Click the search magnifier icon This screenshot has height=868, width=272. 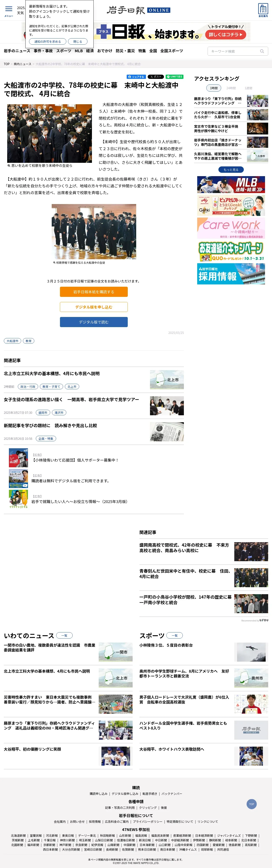(x=262, y=51)
